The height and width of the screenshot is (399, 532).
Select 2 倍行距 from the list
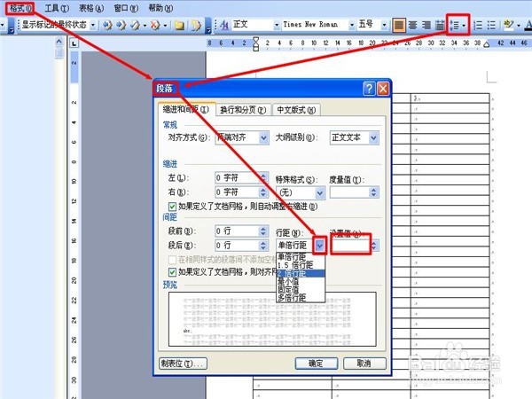(x=301, y=273)
